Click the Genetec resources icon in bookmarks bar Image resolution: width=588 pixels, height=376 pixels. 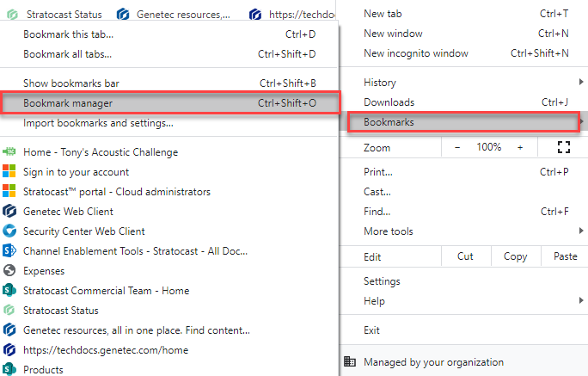click(x=123, y=15)
